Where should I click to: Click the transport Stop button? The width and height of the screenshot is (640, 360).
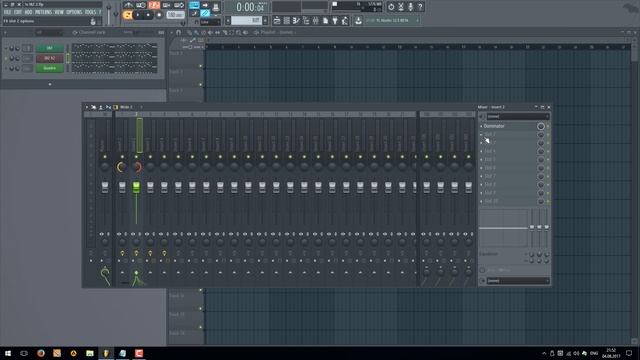(x=148, y=15)
